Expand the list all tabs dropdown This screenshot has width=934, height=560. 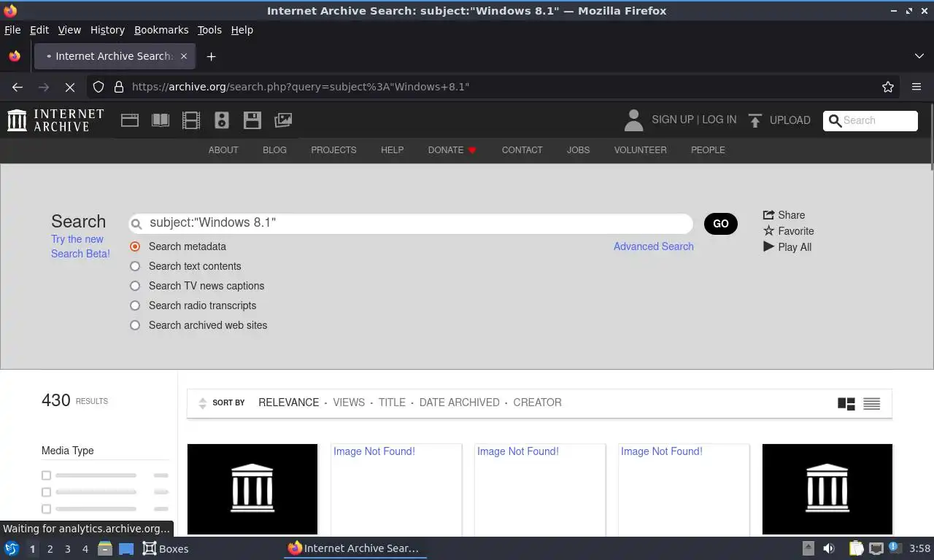[919, 56]
